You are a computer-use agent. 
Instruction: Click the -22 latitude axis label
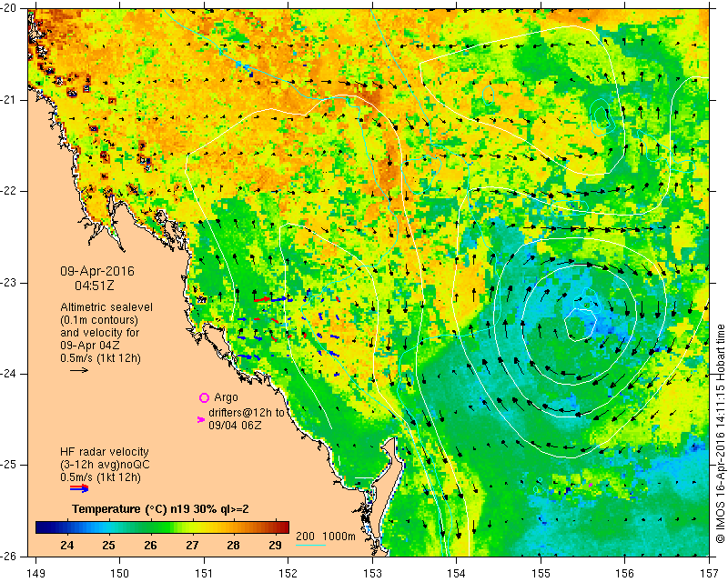pos(10,191)
